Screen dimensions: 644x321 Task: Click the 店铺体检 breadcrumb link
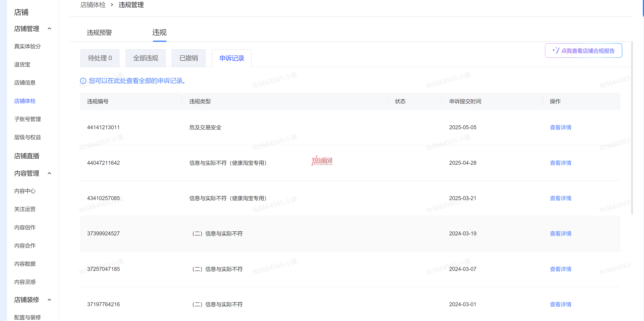pyautogui.click(x=93, y=5)
